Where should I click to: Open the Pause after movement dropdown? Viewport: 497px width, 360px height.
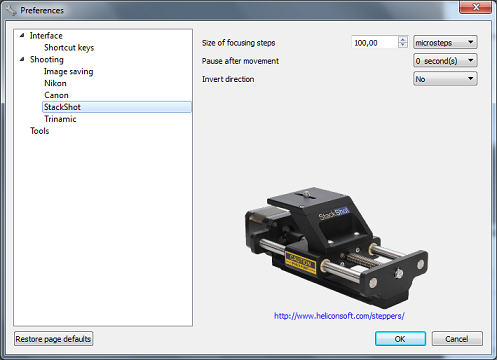pyautogui.click(x=445, y=61)
